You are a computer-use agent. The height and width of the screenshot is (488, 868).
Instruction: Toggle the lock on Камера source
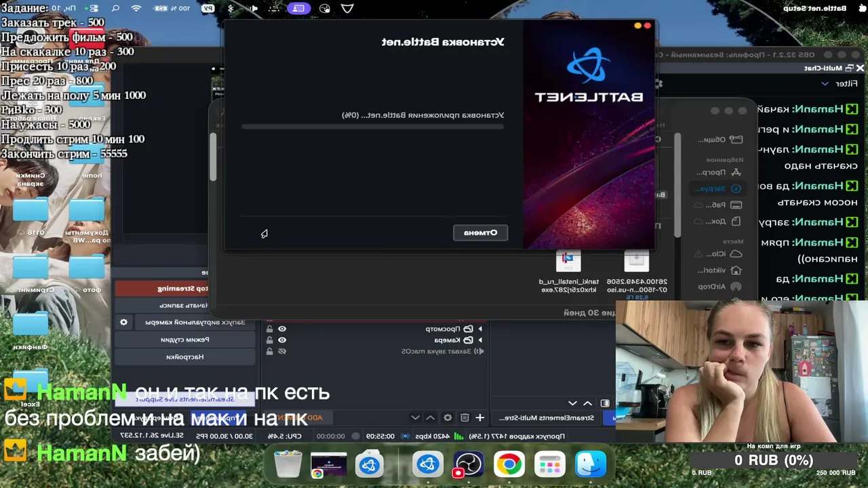(269, 340)
